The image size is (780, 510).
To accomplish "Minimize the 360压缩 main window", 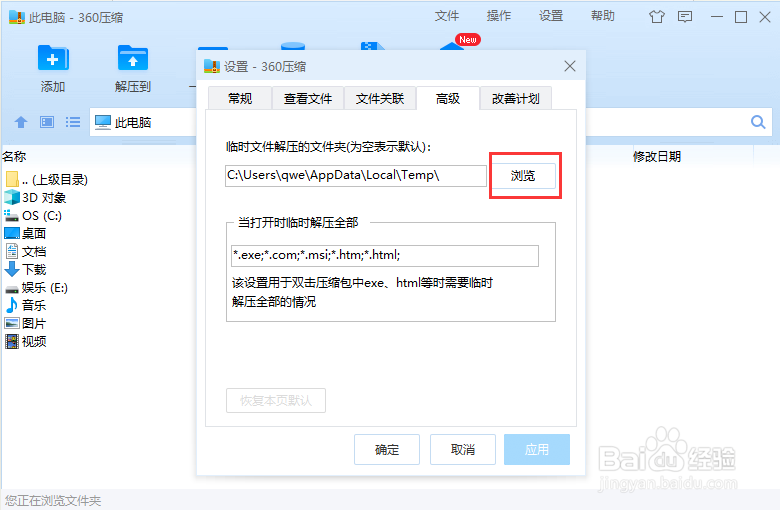I will coord(717,17).
